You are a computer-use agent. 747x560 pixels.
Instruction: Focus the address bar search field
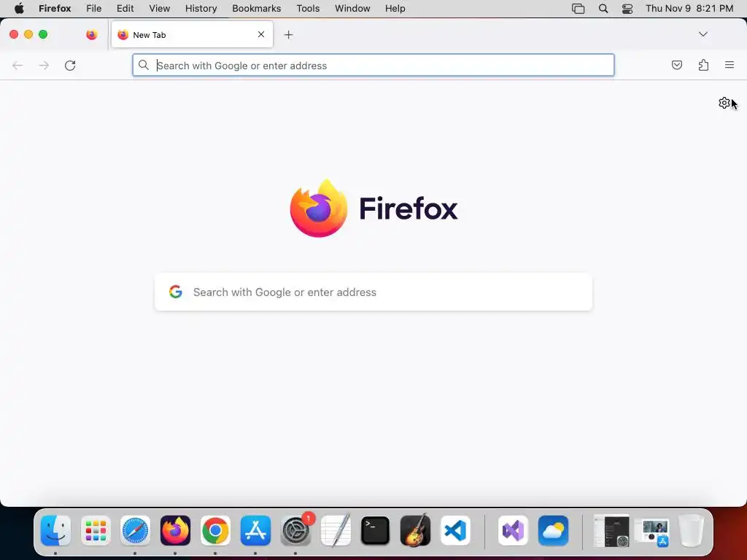373,65
